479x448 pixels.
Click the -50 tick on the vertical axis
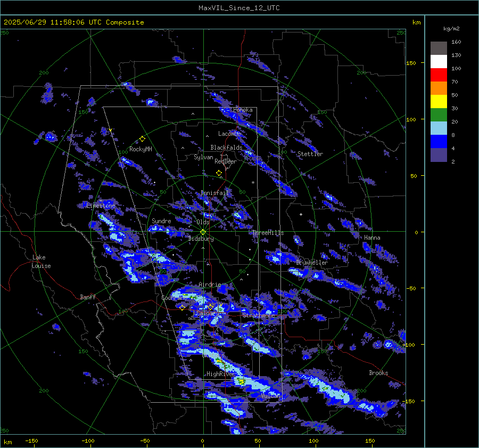pyautogui.click(x=411, y=288)
